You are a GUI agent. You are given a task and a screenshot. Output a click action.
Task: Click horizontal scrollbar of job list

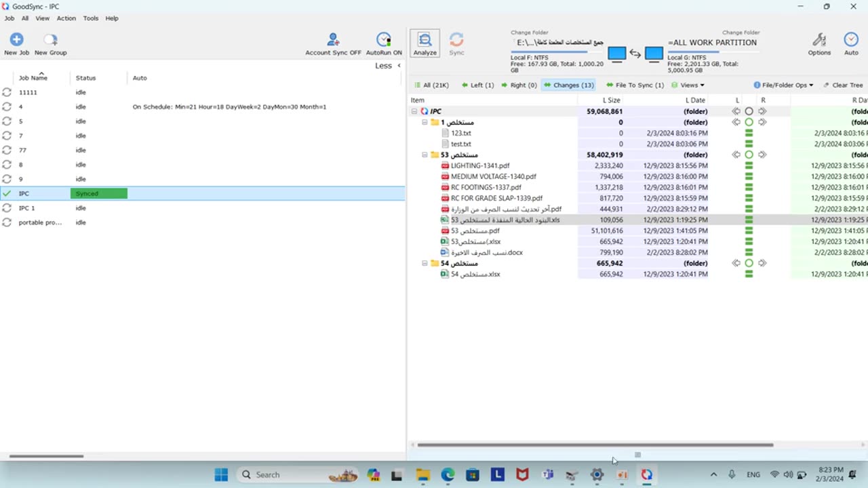pos(46,456)
